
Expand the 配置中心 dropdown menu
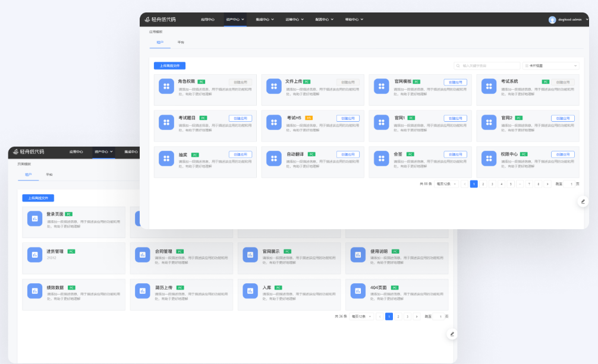[324, 20]
